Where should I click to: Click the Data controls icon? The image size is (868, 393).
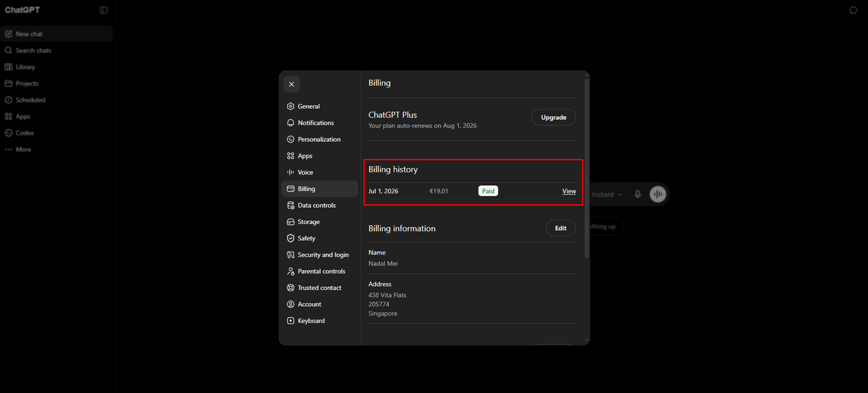coord(290,206)
